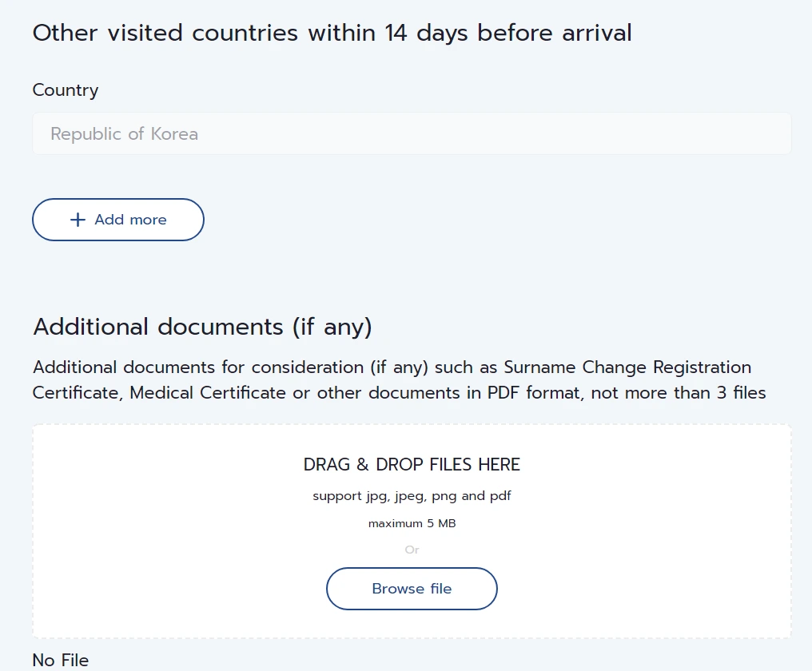Click Surname Change Registration text in description

pyautogui.click(x=627, y=367)
